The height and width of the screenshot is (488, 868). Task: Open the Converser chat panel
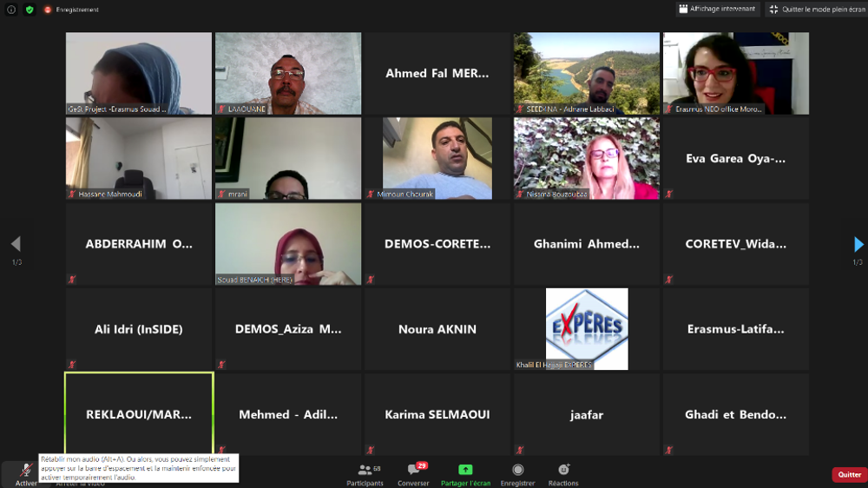pyautogui.click(x=413, y=473)
